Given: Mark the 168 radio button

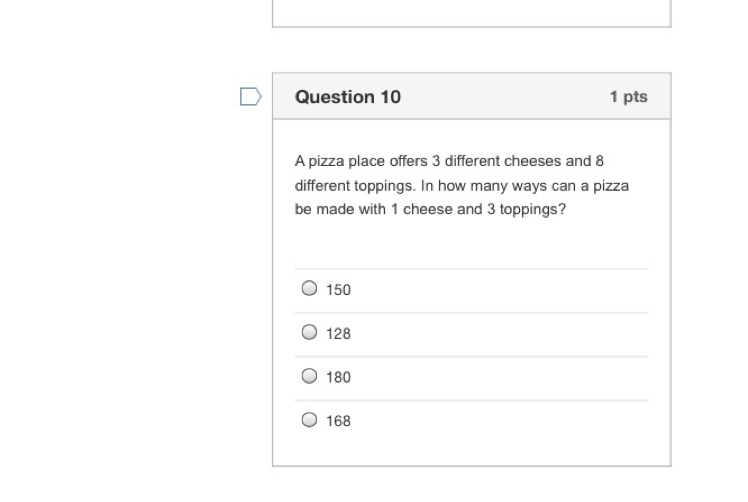Looking at the screenshot, I should [309, 420].
